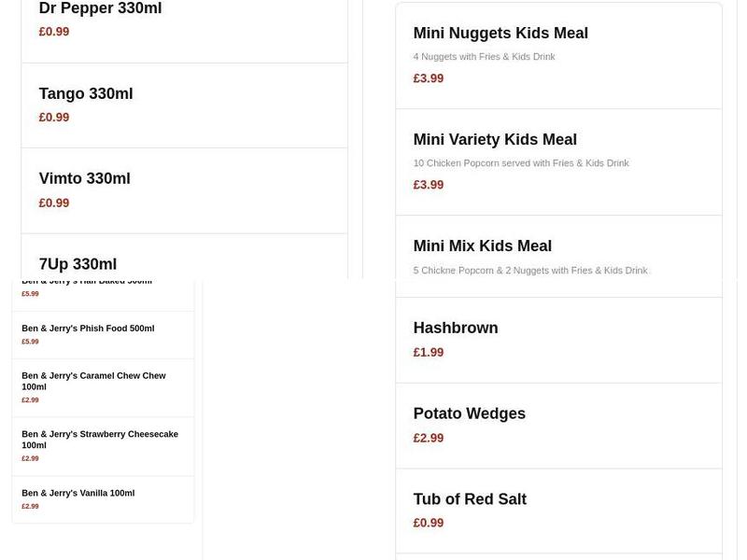
Task: Open the Mini Nuggets Kids Meal item
Action: (x=500, y=33)
